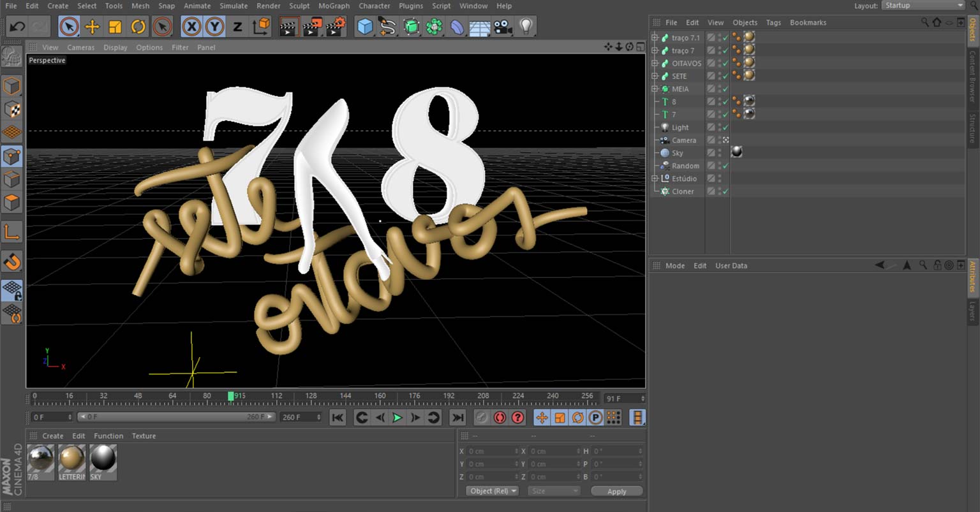
Task: Open the Object (Rel) coordinate dropdown
Action: pyautogui.click(x=492, y=491)
